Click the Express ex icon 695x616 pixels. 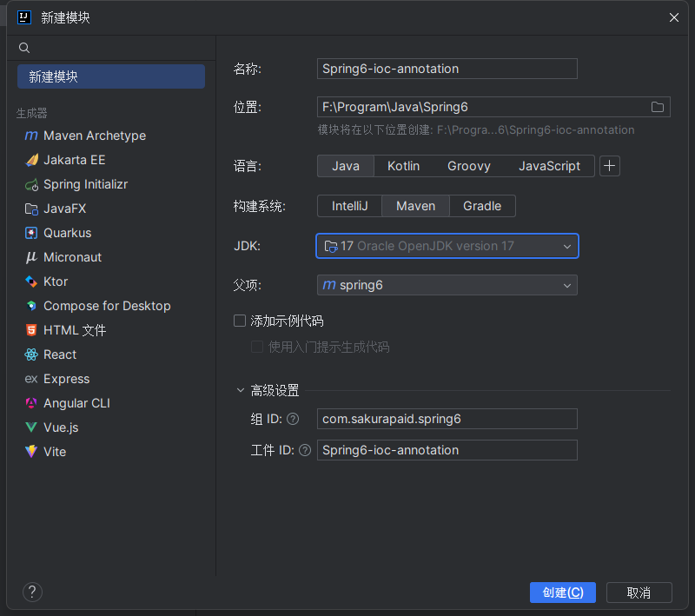(31, 379)
